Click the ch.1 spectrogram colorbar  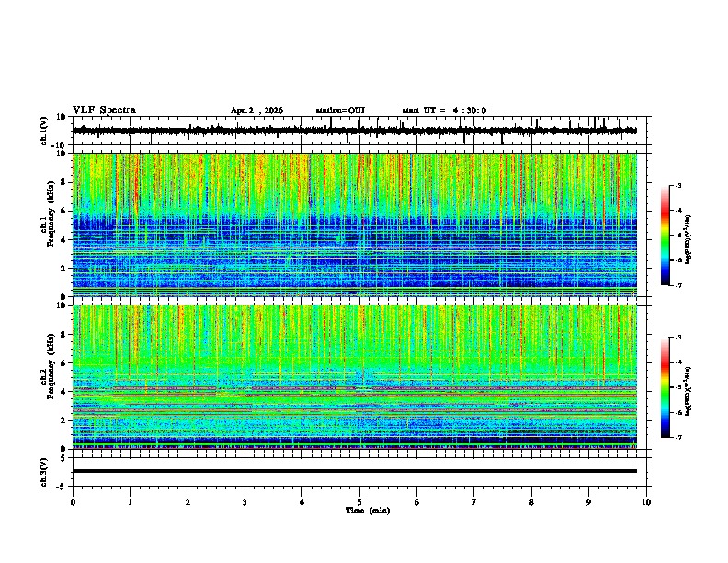pos(665,236)
